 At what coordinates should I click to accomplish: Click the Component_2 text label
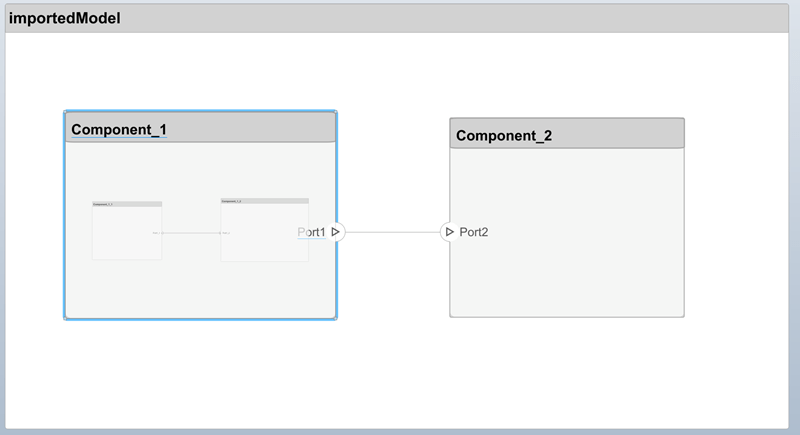pos(504,135)
